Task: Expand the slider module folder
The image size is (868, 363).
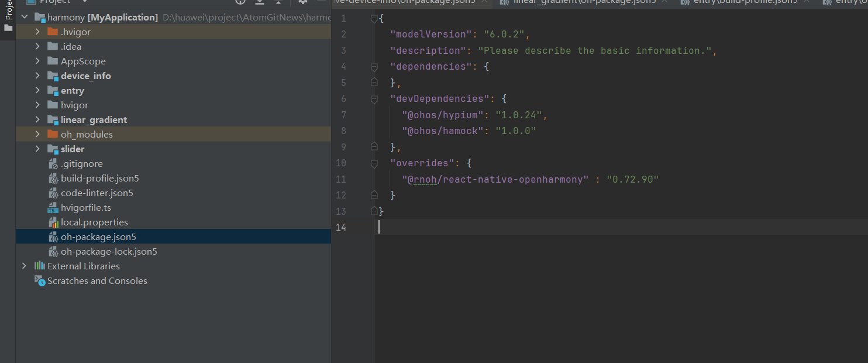Action: pyautogui.click(x=37, y=149)
